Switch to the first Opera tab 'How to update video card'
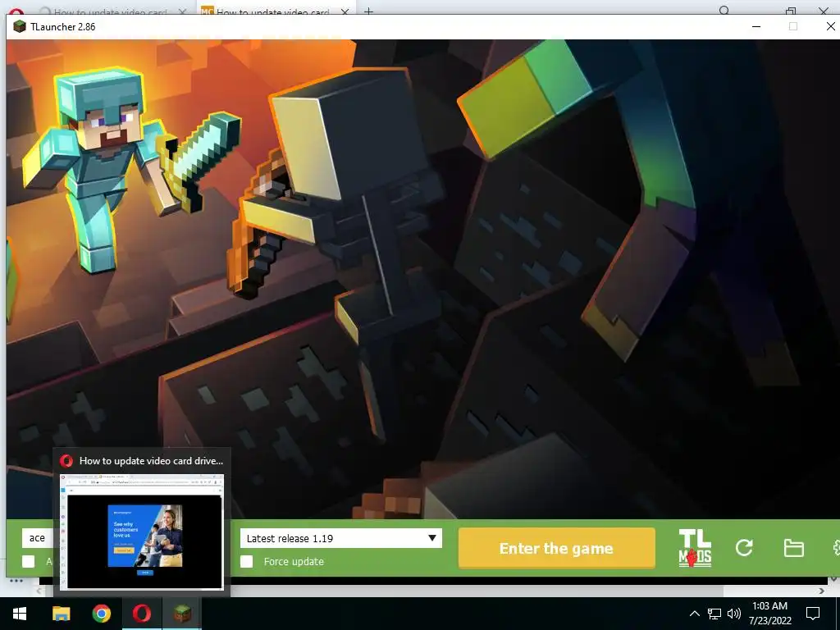The width and height of the screenshot is (840, 630). (111, 11)
